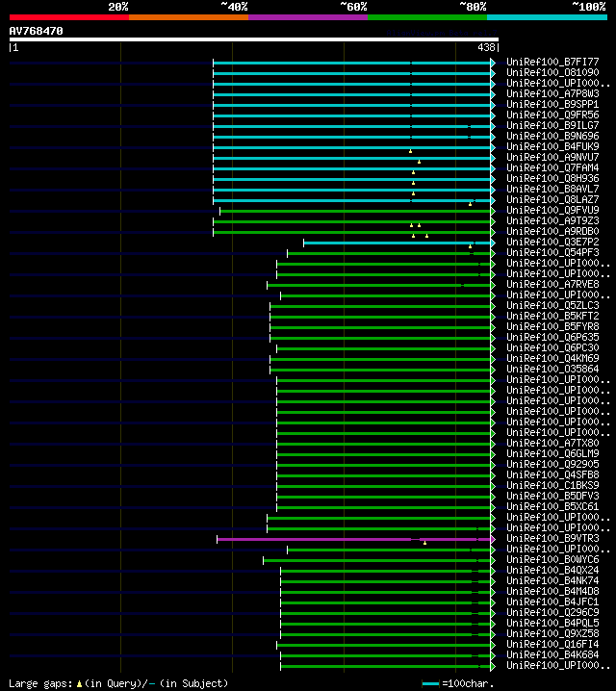Open hit UniRef100_Q296C9
This screenshot has width=616, height=691.
point(552,612)
